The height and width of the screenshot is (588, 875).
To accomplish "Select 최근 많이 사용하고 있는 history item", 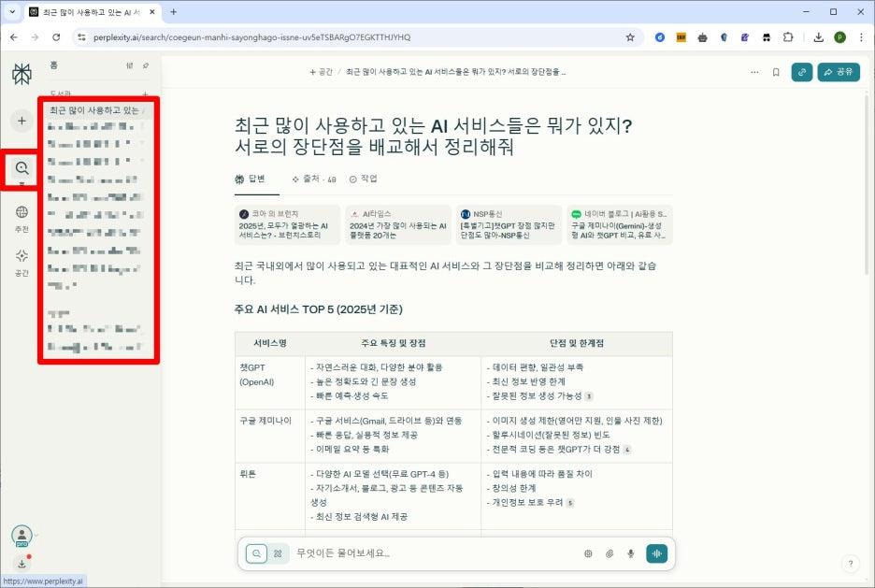I will coord(97,110).
